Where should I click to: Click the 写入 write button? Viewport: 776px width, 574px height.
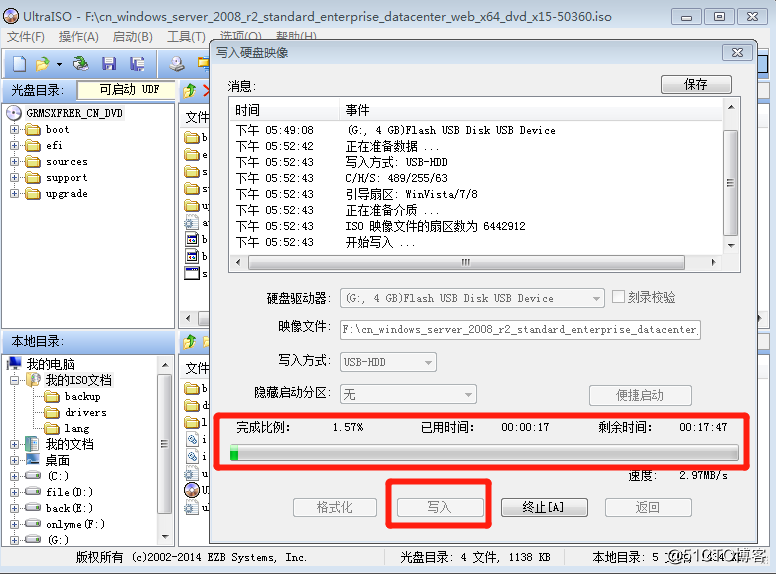(440, 507)
